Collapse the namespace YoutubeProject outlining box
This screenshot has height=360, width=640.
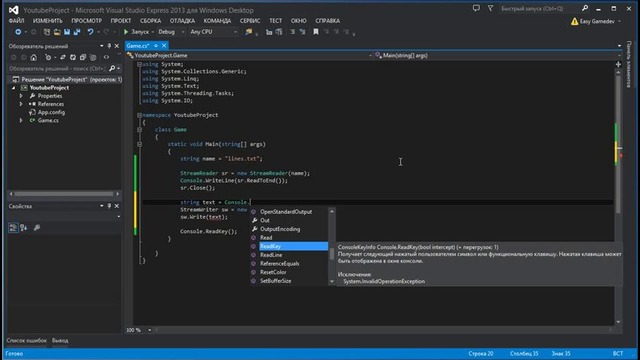tap(139, 115)
